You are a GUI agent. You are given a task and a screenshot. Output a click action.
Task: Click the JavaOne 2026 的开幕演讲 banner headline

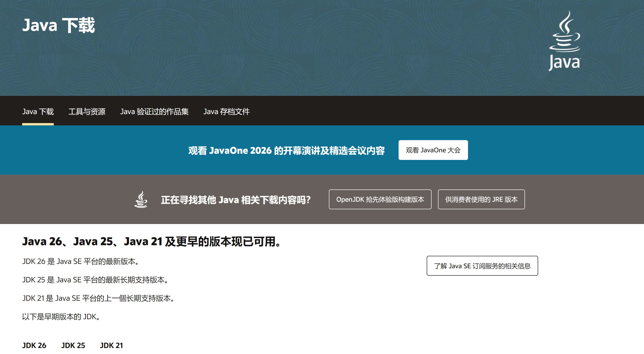pyautogui.click(x=286, y=150)
